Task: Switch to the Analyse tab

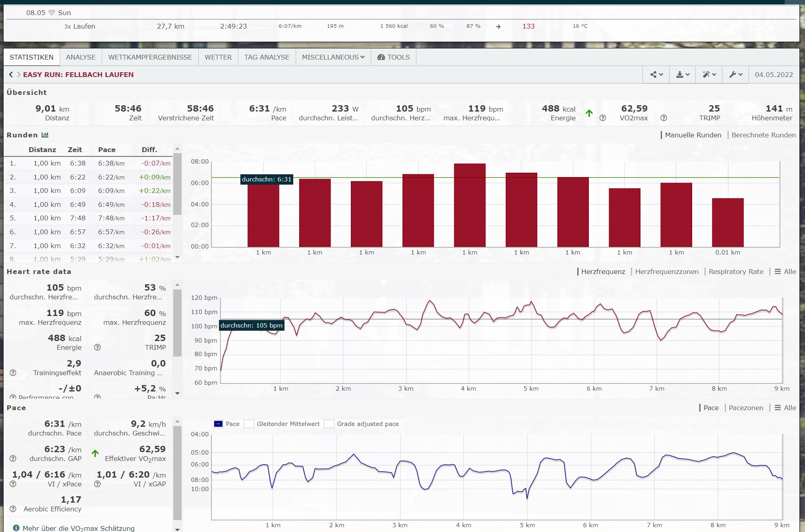Action: click(81, 57)
